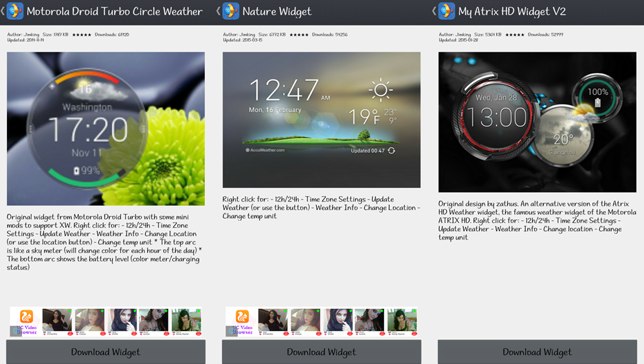Screen dimensions: 644x364
Task: Tap the Emantha ad photo under Nature Widget
Action: 273,321
